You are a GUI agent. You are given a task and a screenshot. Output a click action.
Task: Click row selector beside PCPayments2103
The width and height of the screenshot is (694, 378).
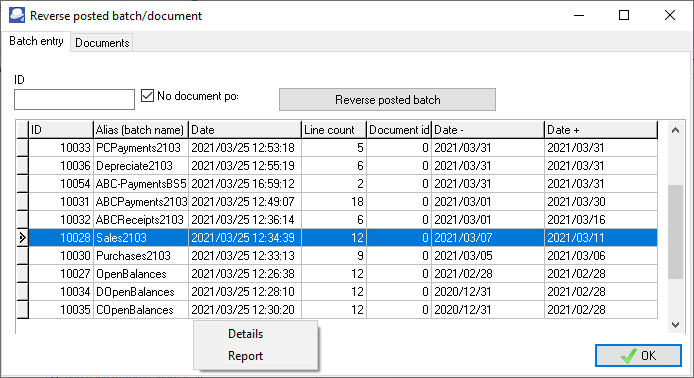(x=22, y=148)
